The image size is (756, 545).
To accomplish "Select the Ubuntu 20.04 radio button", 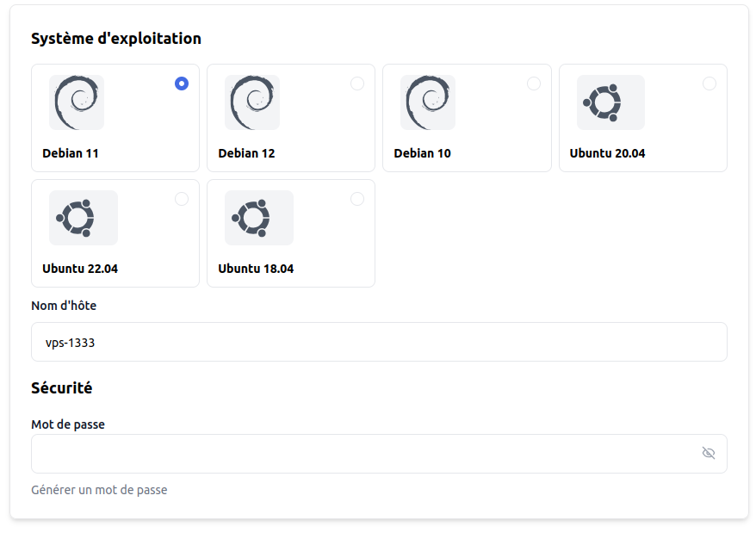I will click(x=710, y=84).
